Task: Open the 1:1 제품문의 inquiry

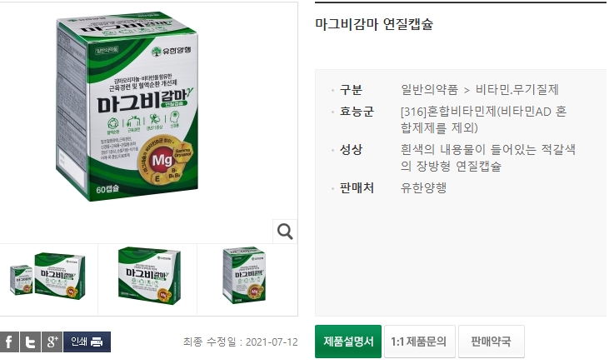Action: pos(419,342)
